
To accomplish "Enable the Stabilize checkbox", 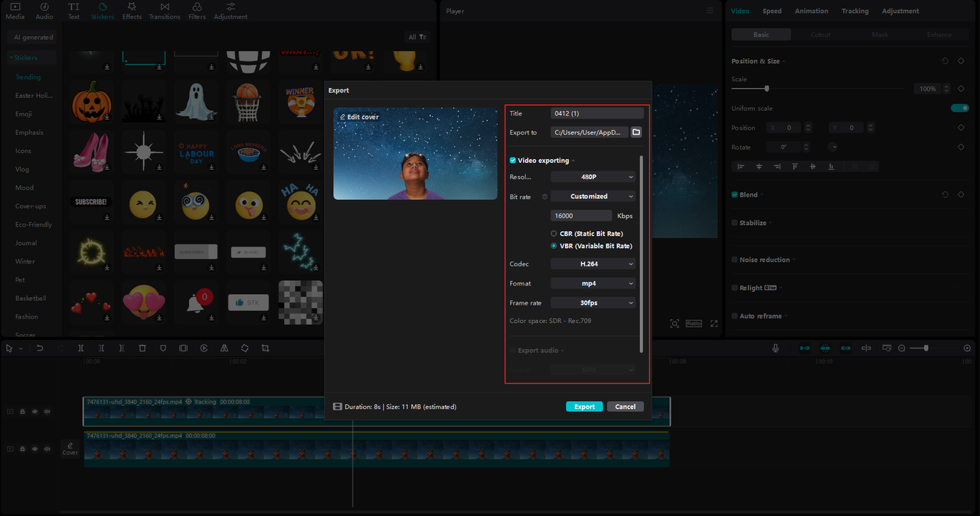I will point(735,223).
